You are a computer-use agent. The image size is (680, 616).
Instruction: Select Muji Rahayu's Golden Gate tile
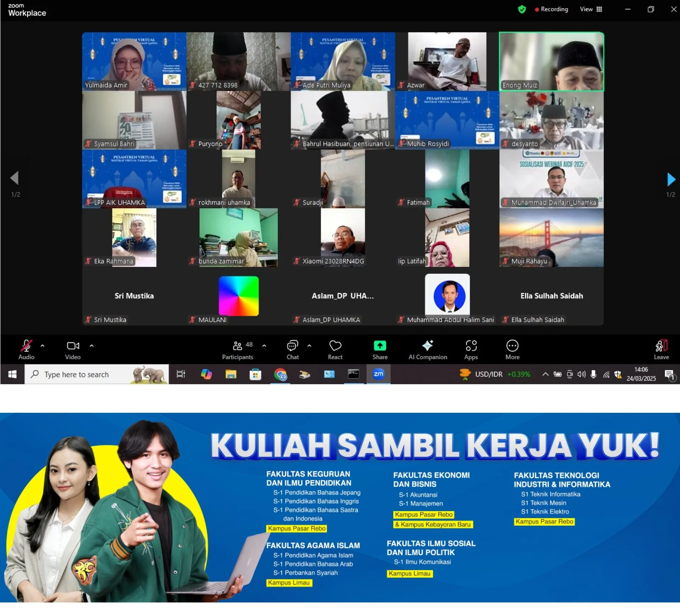click(x=551, y=238)
